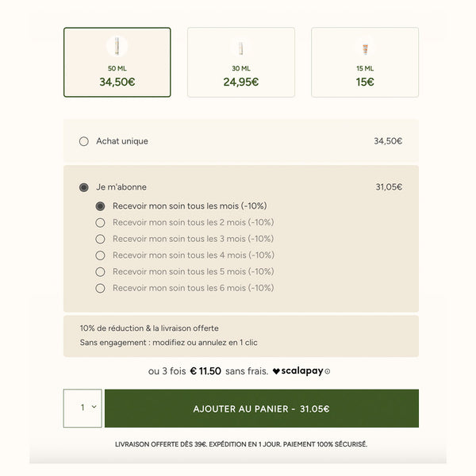The width and height of the screenshot is (476, 476).
Task: Select the Achat unique radio button
Action: tap(84, 141)
